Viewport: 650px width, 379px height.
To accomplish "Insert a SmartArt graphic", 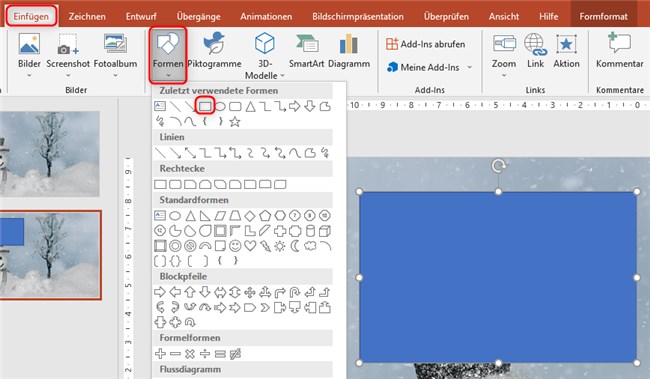I will [x=306, y=50].
